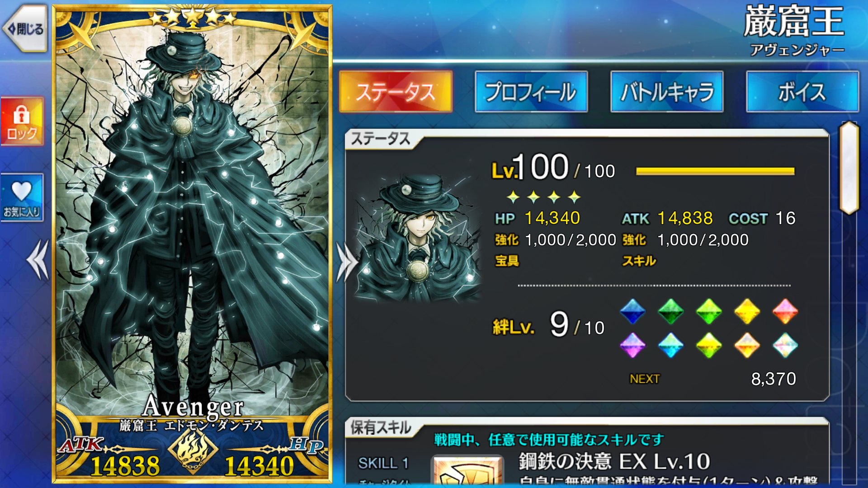The image size is (868, 488).
Task: Click the purple bond gem
Action: (x=632, y=345)
